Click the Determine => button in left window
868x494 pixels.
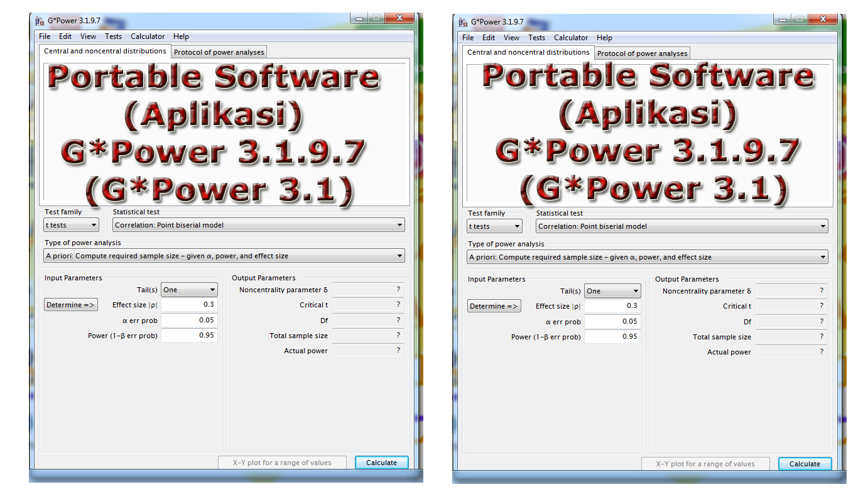coord(71,305)
